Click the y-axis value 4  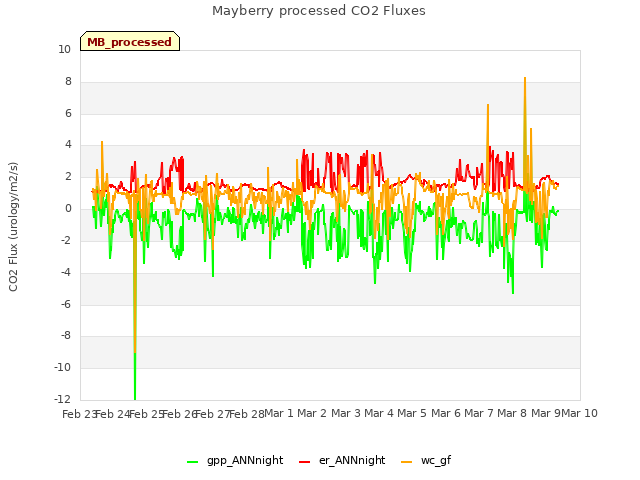(x=68, y=144)
